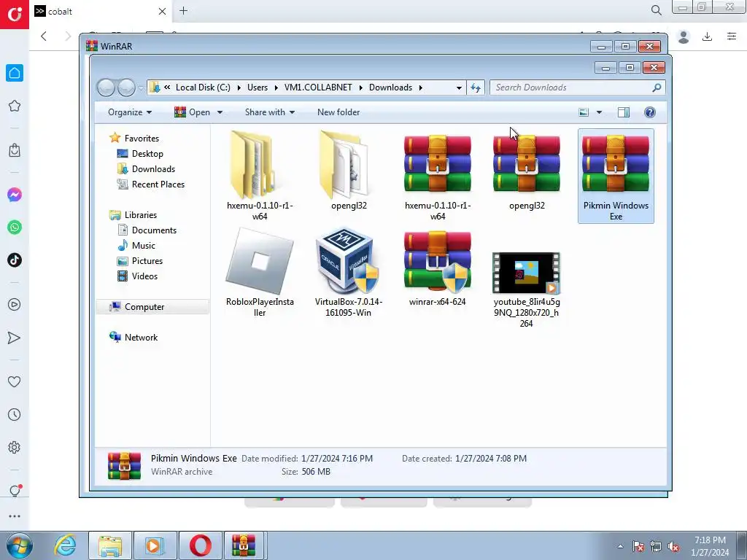Expand the arrow after Local Disk (C:)
The image size is (747, 560).
239,87
